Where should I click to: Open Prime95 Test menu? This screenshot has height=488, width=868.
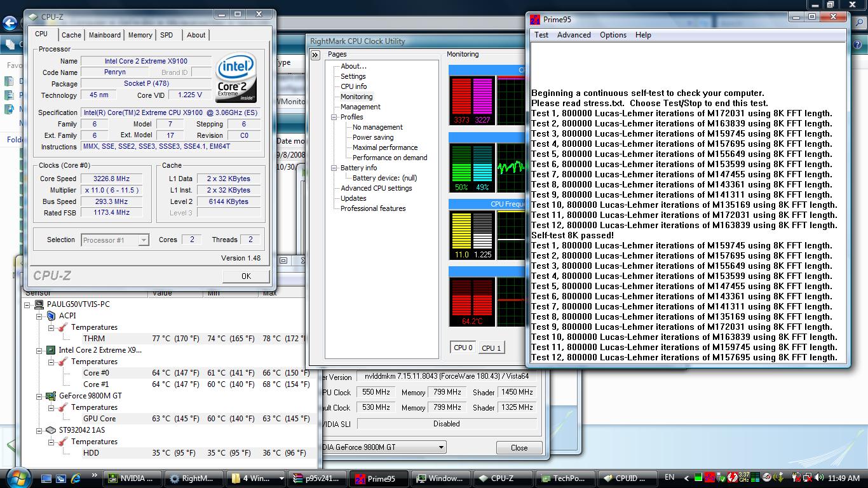point(541,35)
